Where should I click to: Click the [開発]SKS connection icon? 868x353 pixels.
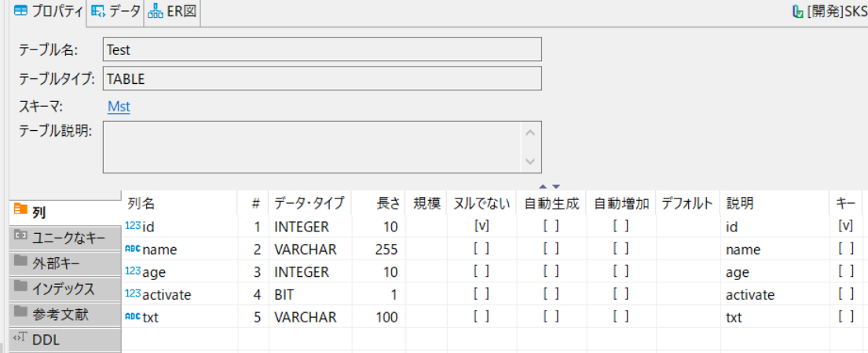(x=798, y=12)
